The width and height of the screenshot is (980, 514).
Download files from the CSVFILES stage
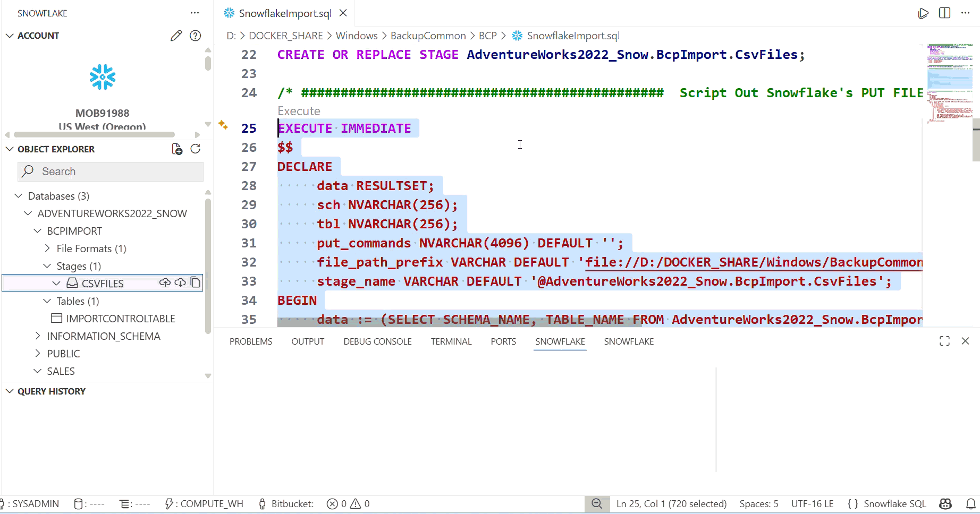click(x=180, y=282)
